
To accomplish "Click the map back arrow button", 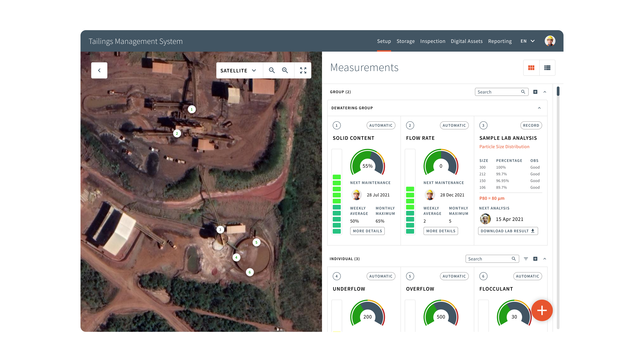I will click(99, 70).
